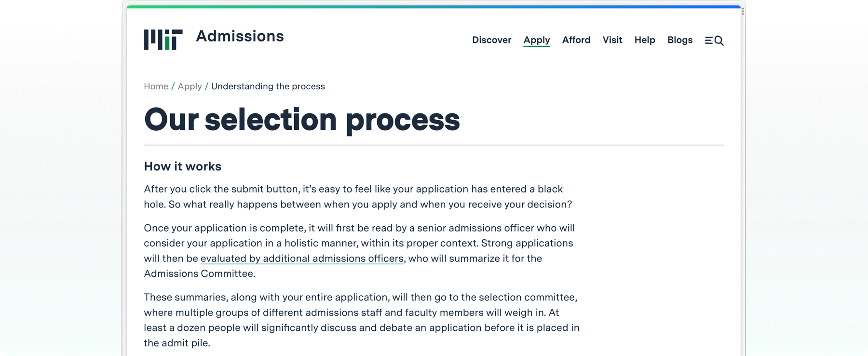The width and height of the screenshot is (868, 356).
Task: Click 'Understanding the process' breadcrumb
Action: (x=268, y=86)
